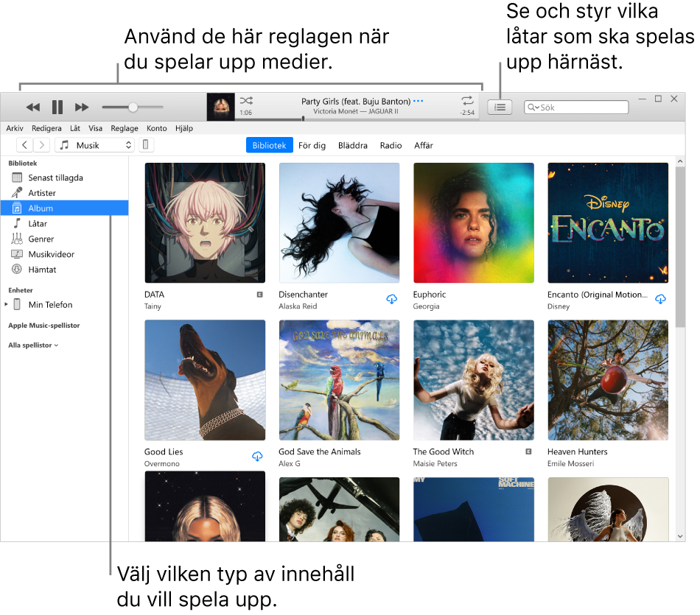Pause the currently playing song
The image size is (700, 615).
pyautogui.click(x=57, y=108)
